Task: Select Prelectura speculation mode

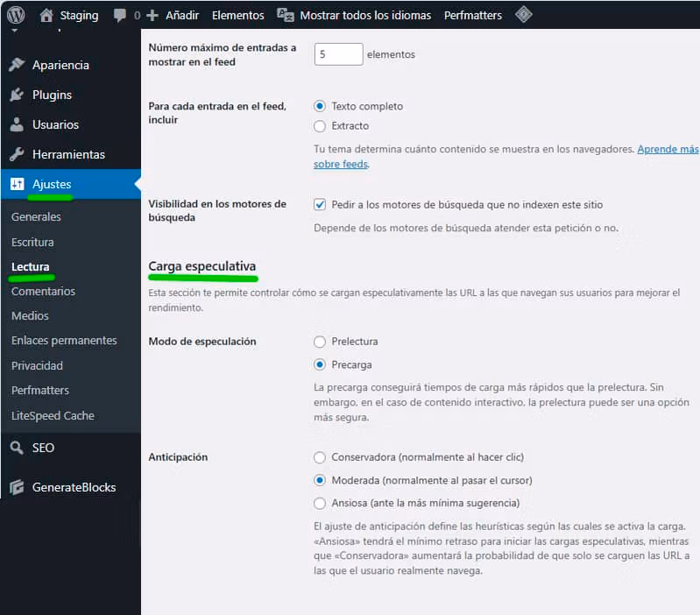Action: coord(320,342)
